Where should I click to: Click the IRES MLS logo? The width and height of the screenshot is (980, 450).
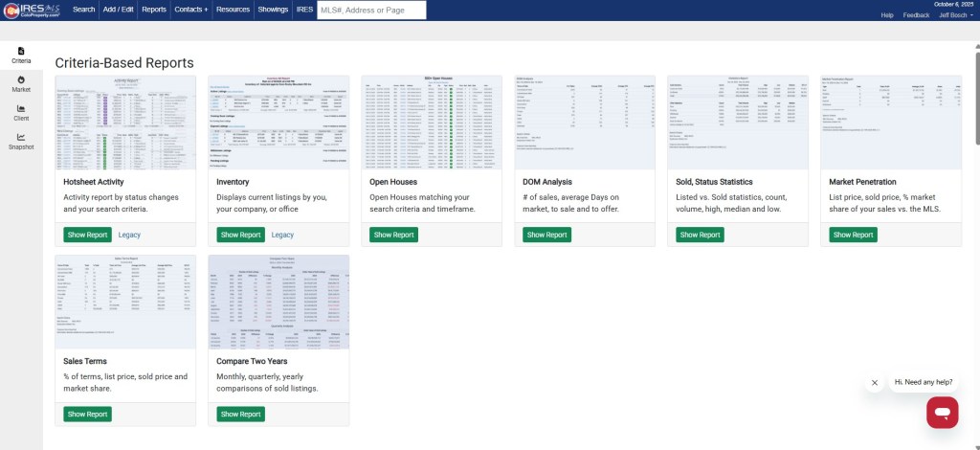(x=34, y=10)
